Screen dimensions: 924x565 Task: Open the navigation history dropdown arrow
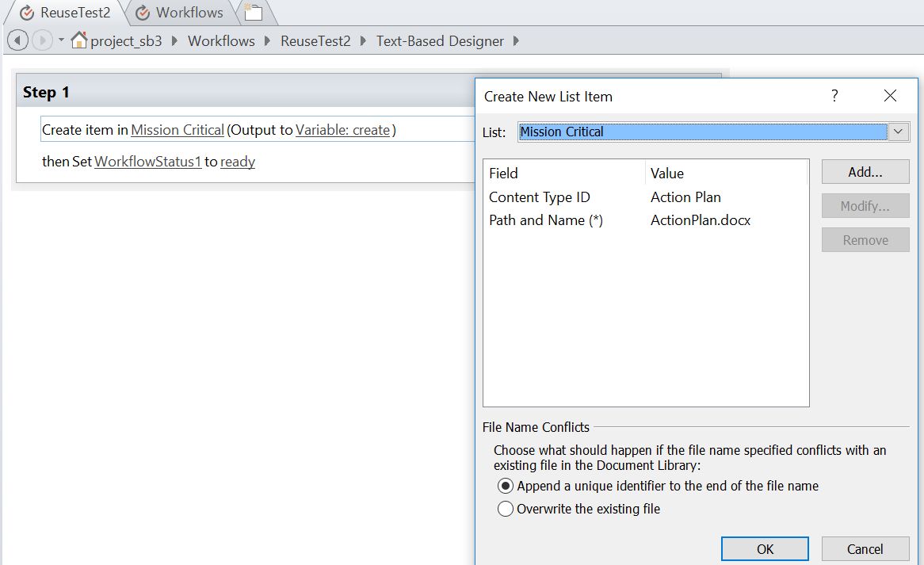pos(61,40)
